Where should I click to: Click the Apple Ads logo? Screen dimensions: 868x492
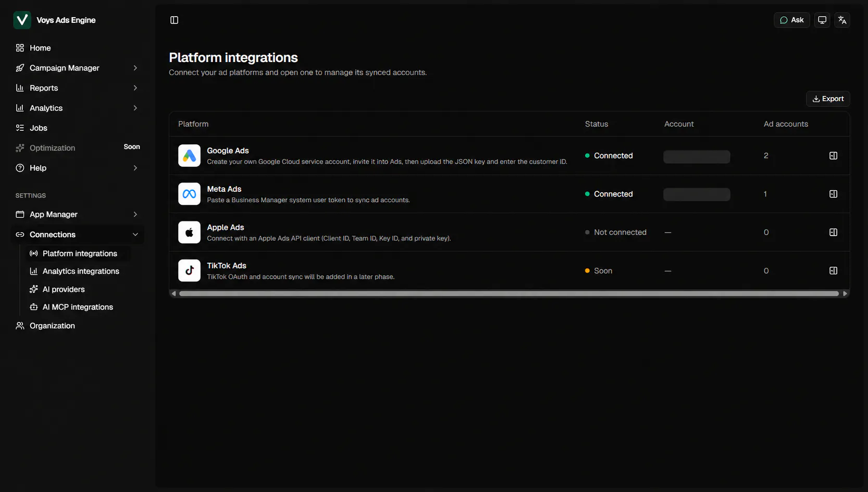[189, 232]
